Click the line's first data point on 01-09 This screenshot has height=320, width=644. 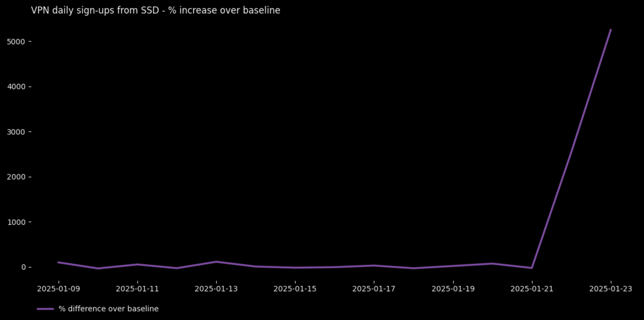tap(59, 262)
